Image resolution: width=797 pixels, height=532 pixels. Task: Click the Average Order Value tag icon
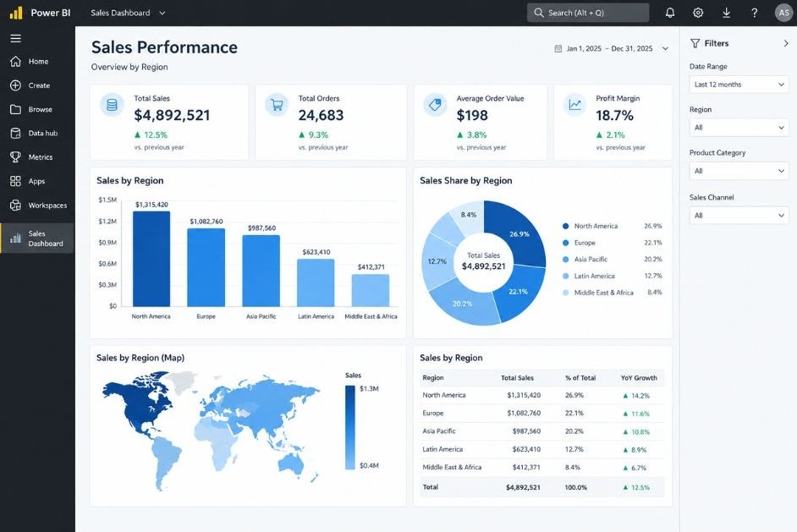click(435, 105)
